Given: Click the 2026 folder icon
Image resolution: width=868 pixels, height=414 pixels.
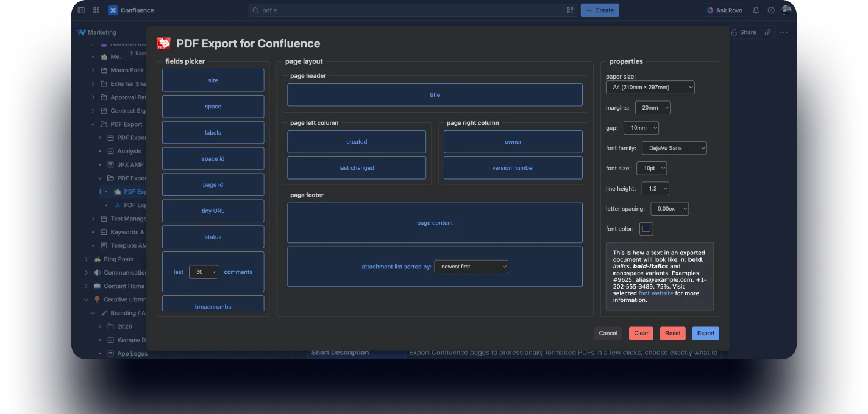Looking at the screenshot, I should (111, 326).
